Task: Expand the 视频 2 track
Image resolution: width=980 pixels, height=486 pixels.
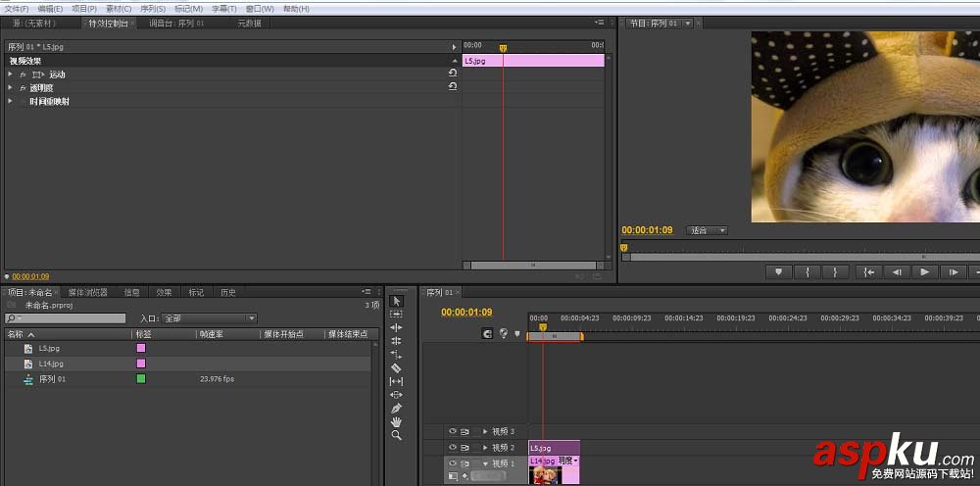Action: tap(486, 448)
